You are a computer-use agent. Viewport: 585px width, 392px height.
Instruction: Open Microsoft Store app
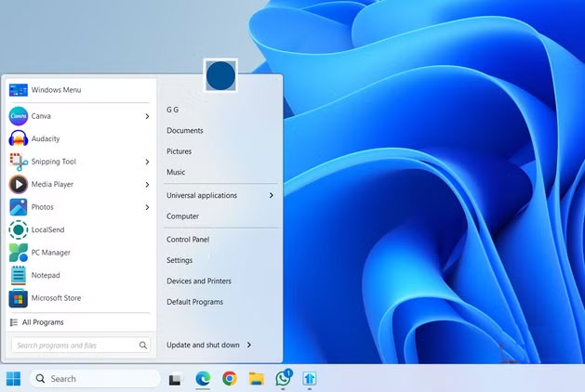(x=56, y=298)
